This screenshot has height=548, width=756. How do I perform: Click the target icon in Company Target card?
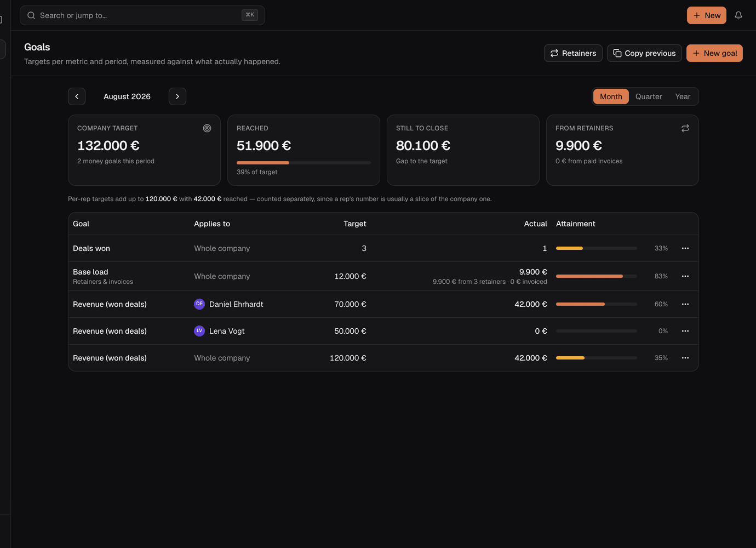pos(207,128)
